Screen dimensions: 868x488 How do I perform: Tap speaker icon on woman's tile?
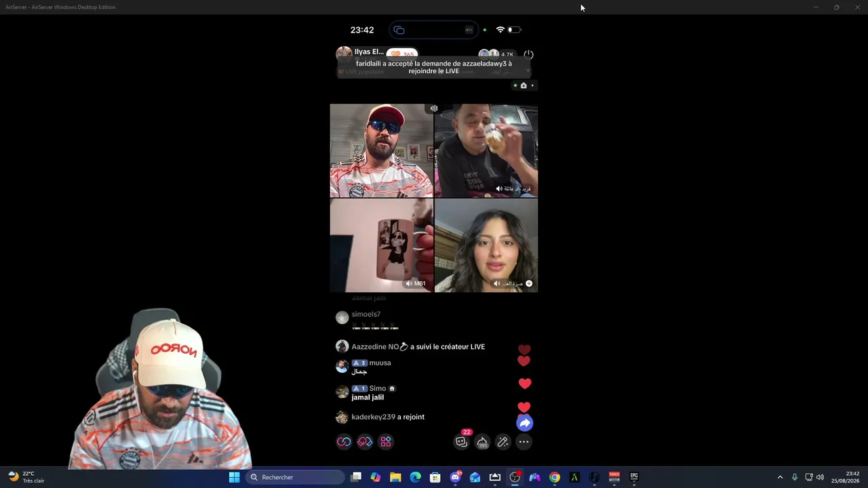point(497,283)
